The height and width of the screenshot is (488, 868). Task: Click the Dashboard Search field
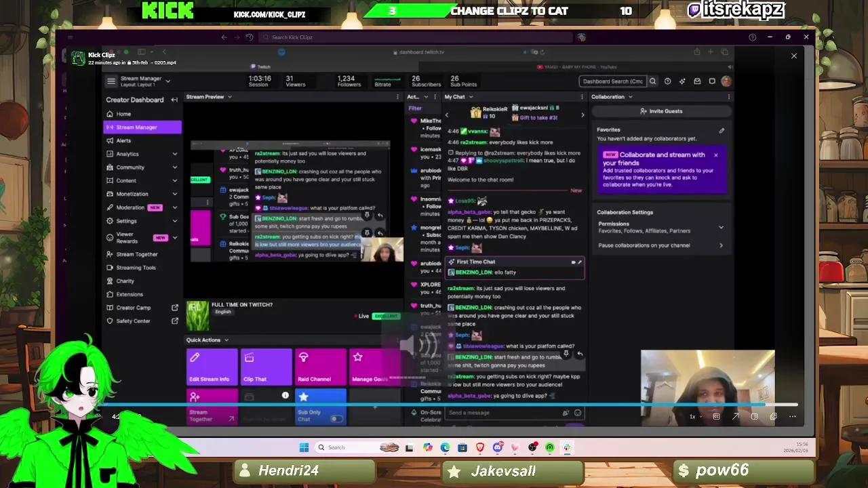tap(613, 81)
